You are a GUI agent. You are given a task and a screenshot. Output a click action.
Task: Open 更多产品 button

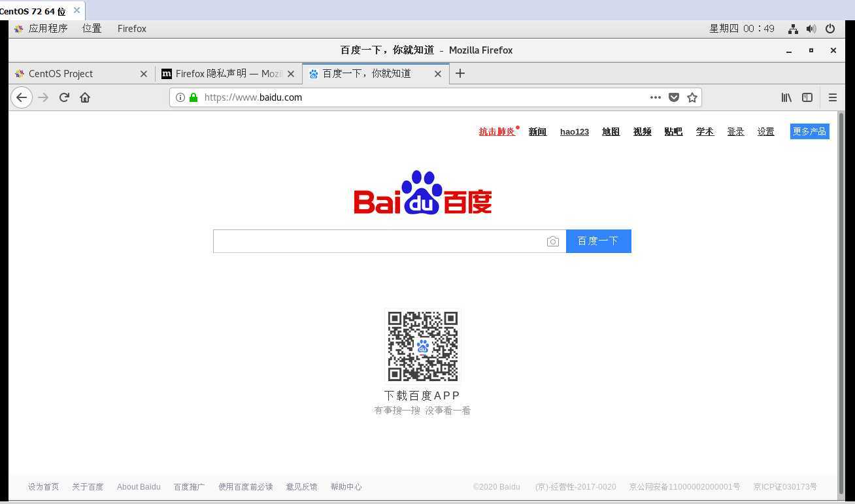pos(809,131)
